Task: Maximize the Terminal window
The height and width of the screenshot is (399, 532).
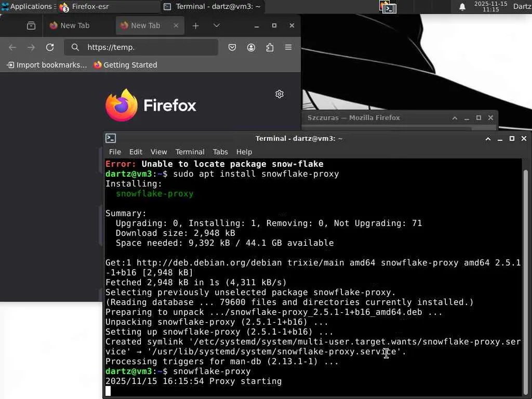Action: pyautogui.click(x=512, y=138)
